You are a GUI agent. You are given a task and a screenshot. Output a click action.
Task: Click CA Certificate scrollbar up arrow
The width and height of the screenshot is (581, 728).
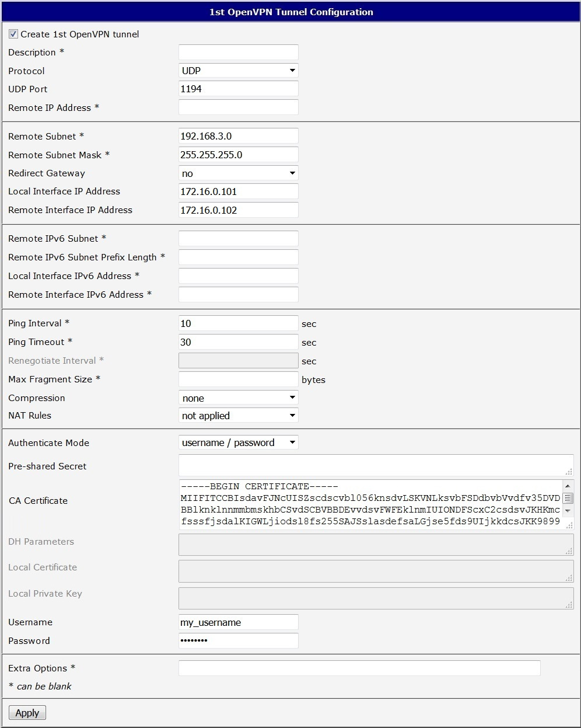click(x=568, y=486)
